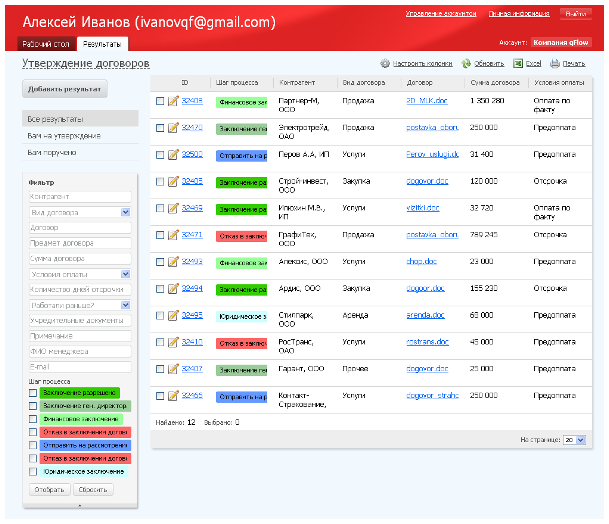
Task: Click the Сумма договора column header
Action: [495, 82]
